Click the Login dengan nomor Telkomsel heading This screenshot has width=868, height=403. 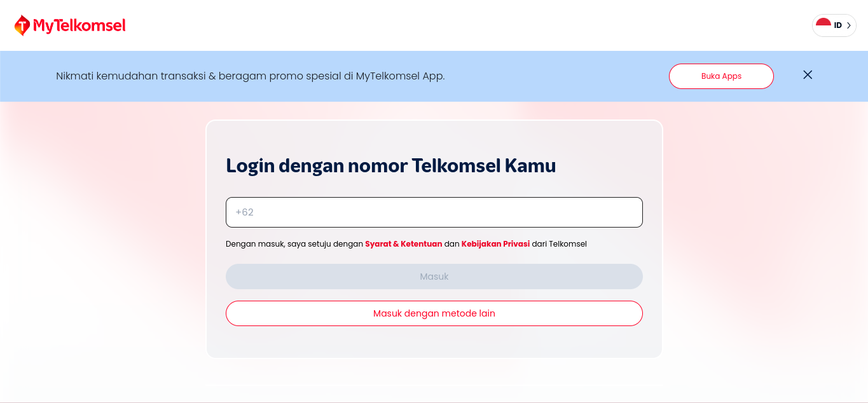click(390, 166)
